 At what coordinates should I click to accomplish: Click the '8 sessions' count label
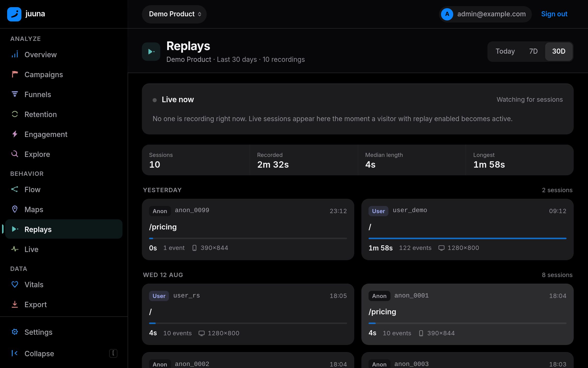[557, 275]
